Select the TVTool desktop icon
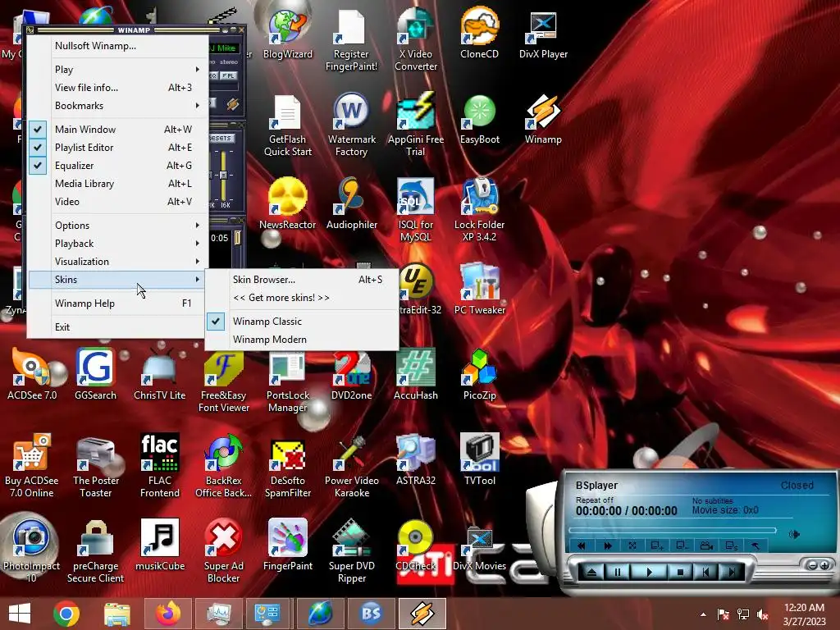Image resolution: width=840 pixels, height=630 pixels. [x=479, y=459]
